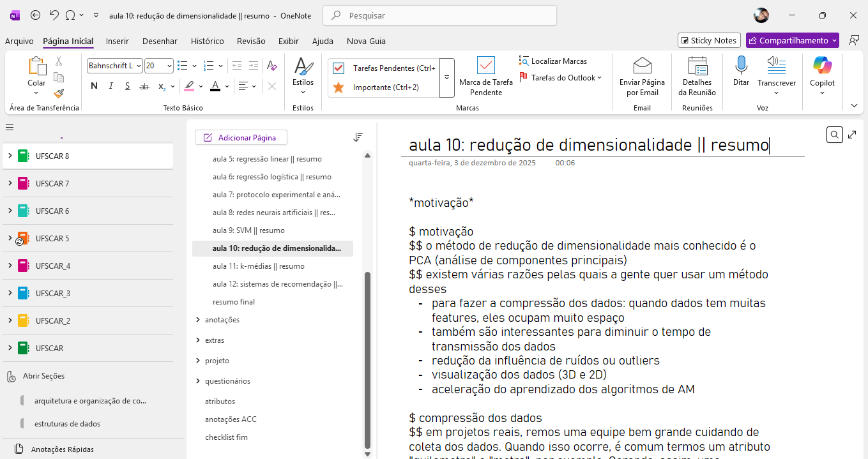The image size is (868, 459).
Task: Click the sort pages icon
Action: coord(358,137)
